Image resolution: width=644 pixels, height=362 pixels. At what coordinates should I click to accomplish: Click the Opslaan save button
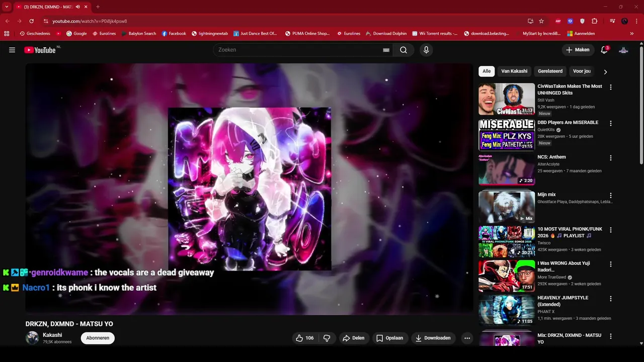pyautogui.click(x=390, y=338)
